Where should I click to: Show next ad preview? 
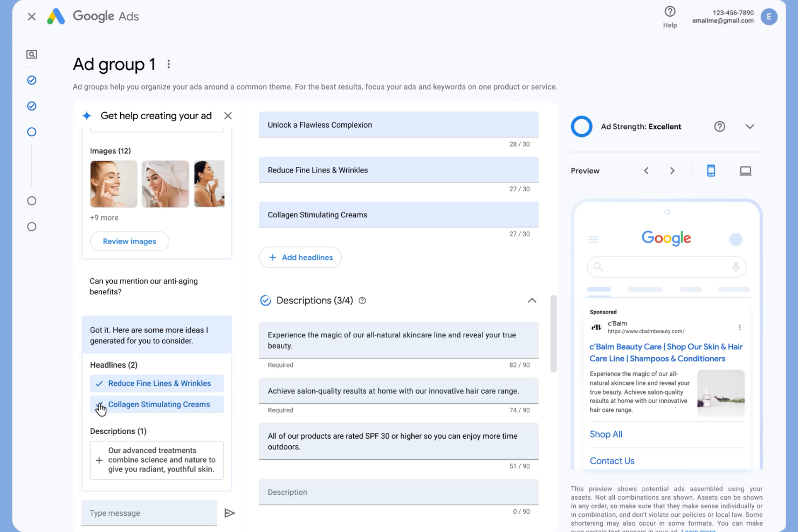672,171
